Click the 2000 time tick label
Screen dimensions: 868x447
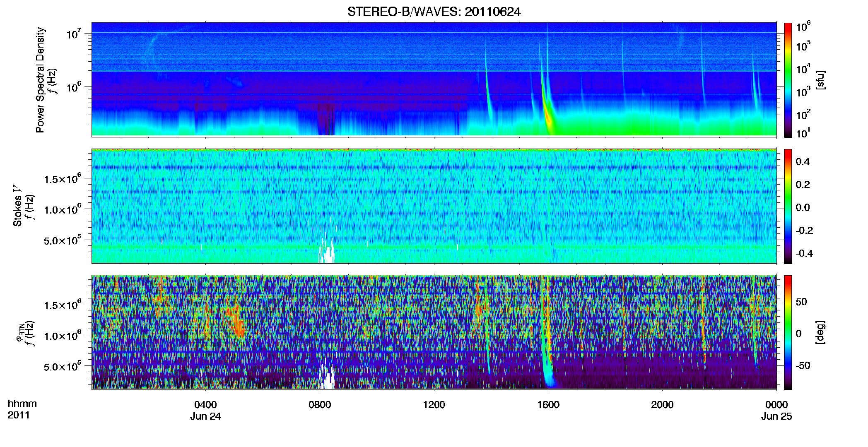pos(662,405)
